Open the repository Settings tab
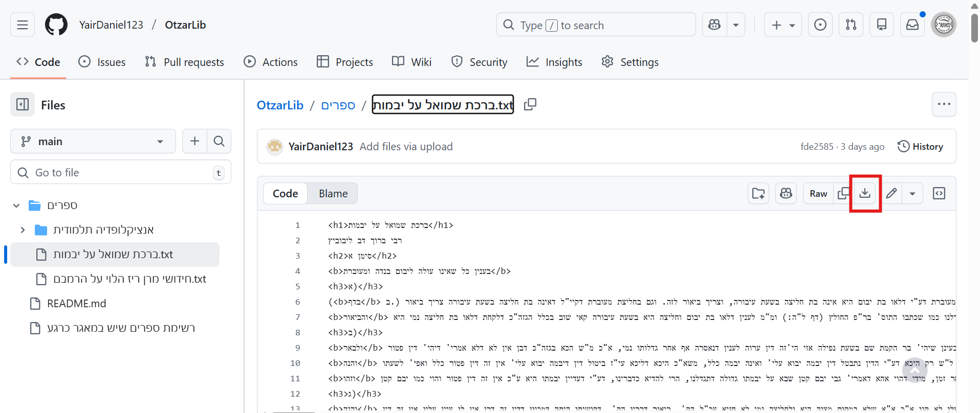980x413 pixels. coord(630,62)
